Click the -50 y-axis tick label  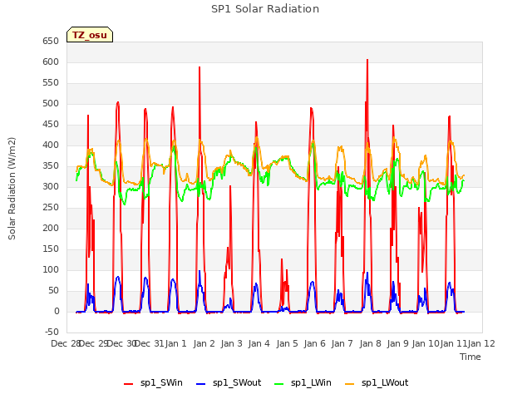click(52, 332)
